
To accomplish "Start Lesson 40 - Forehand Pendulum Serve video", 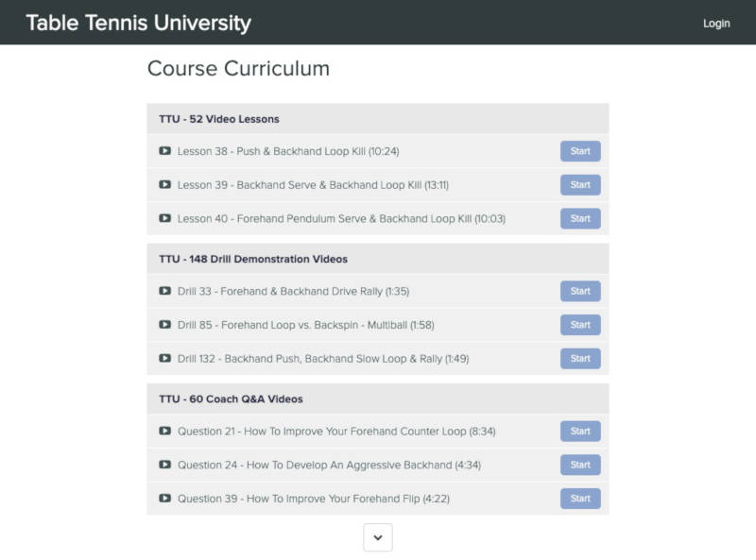I will click(580, 218).
